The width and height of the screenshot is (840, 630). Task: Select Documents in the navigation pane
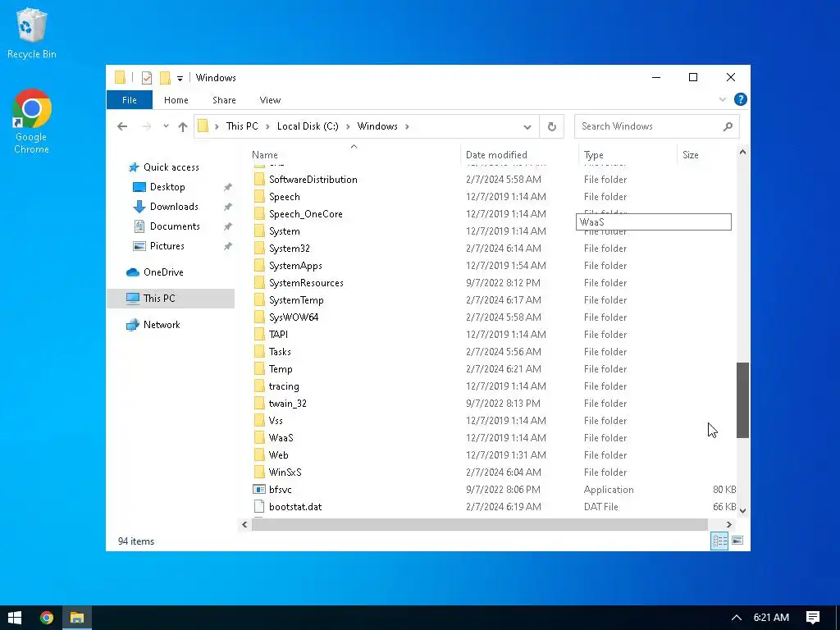click(x=175, y=226)
